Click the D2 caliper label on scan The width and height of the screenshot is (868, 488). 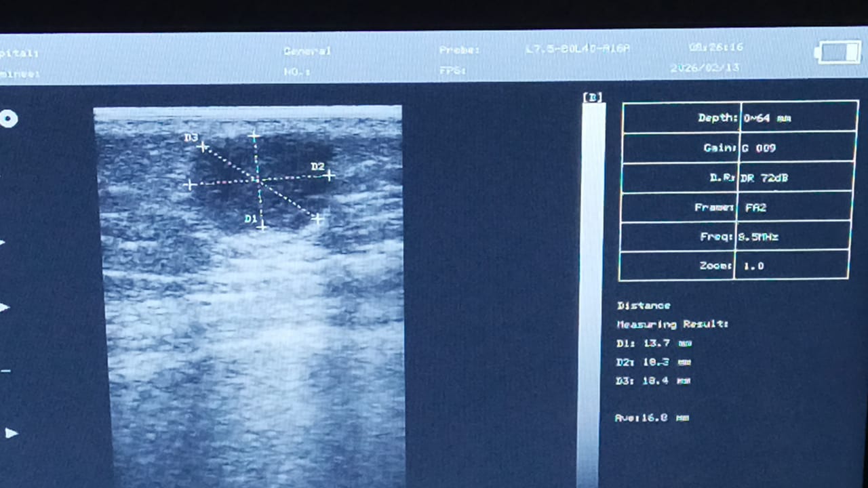(x=317, y=166)
